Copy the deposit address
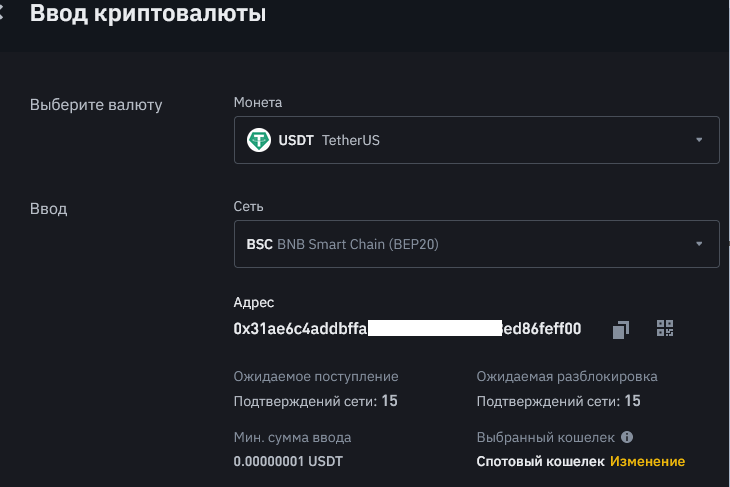The height and width of the screenshot is (487, 730). click(621, 329)
